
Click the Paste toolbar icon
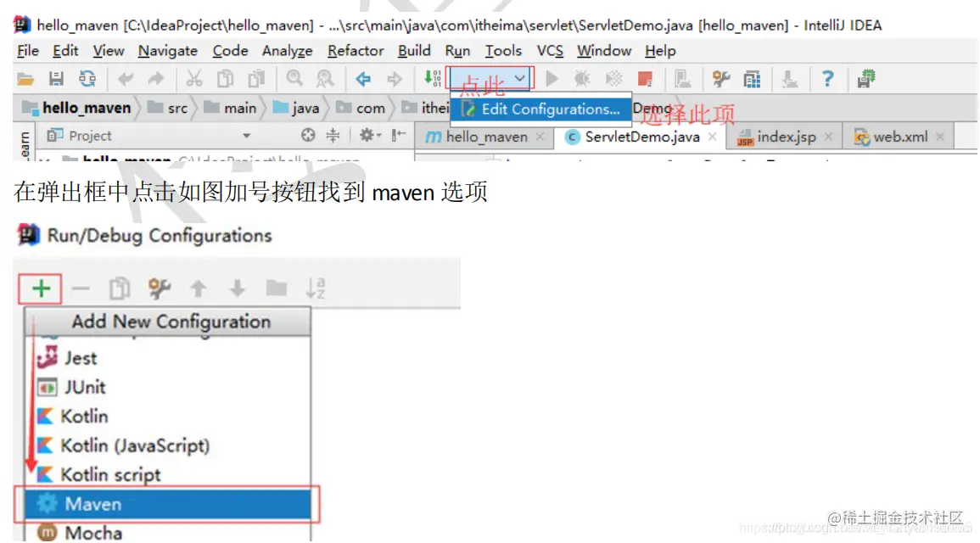256,79
